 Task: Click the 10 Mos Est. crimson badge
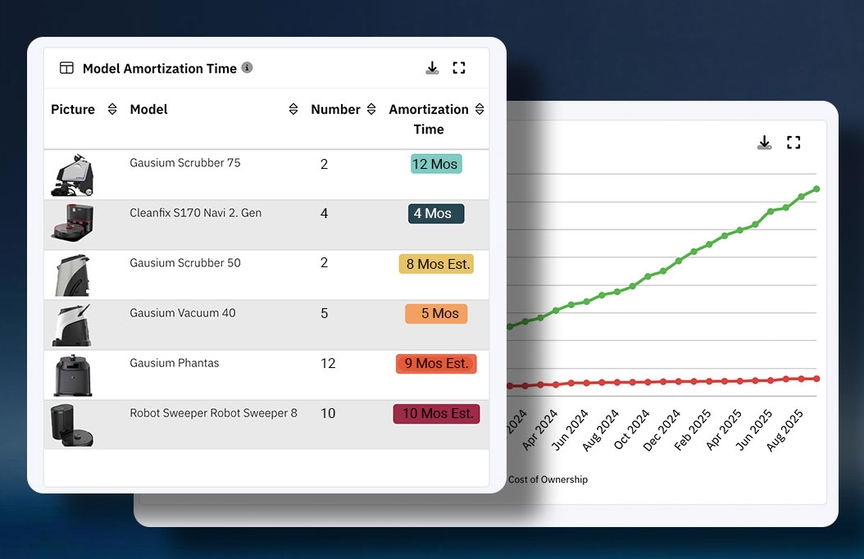436,413
